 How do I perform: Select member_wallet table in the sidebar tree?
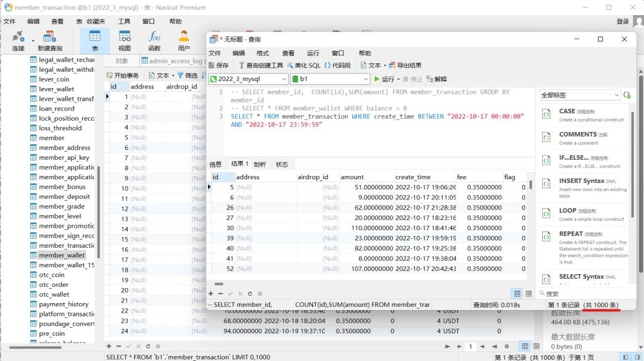(62, 255)
